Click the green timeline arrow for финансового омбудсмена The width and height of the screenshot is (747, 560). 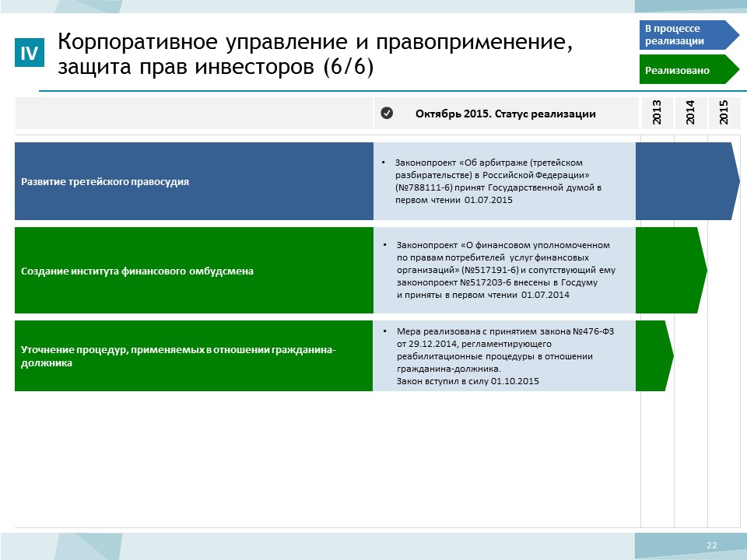coord(672,270)
